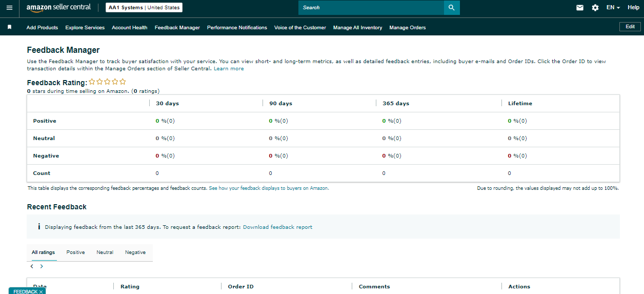Go to previous feedback page arrow
644x294 pixels.
click(x=32, y=266)
